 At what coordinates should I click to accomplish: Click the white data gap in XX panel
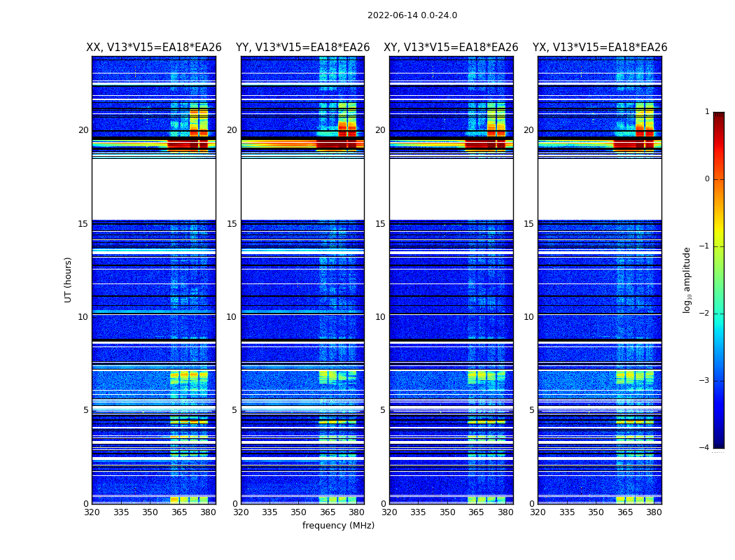pyautogui.click(x=153, y=189)
